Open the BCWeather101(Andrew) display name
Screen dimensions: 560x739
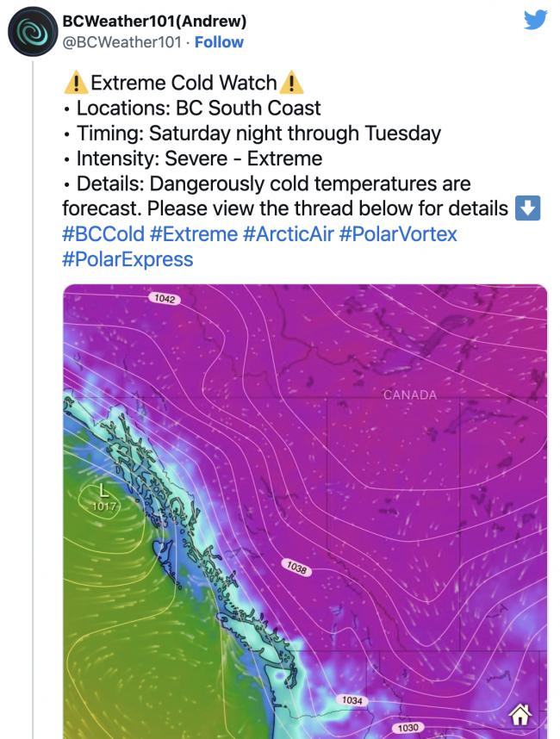(x=154, y=21)
